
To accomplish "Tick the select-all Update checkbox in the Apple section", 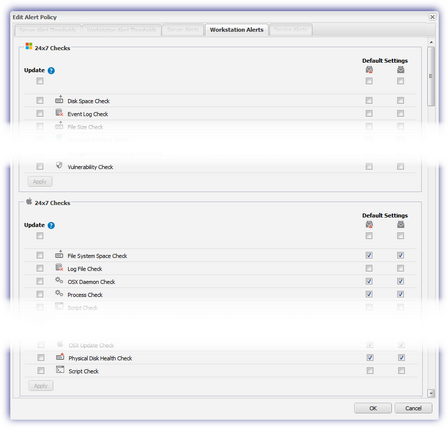I will pyautogui.click(x=40, y=236).
